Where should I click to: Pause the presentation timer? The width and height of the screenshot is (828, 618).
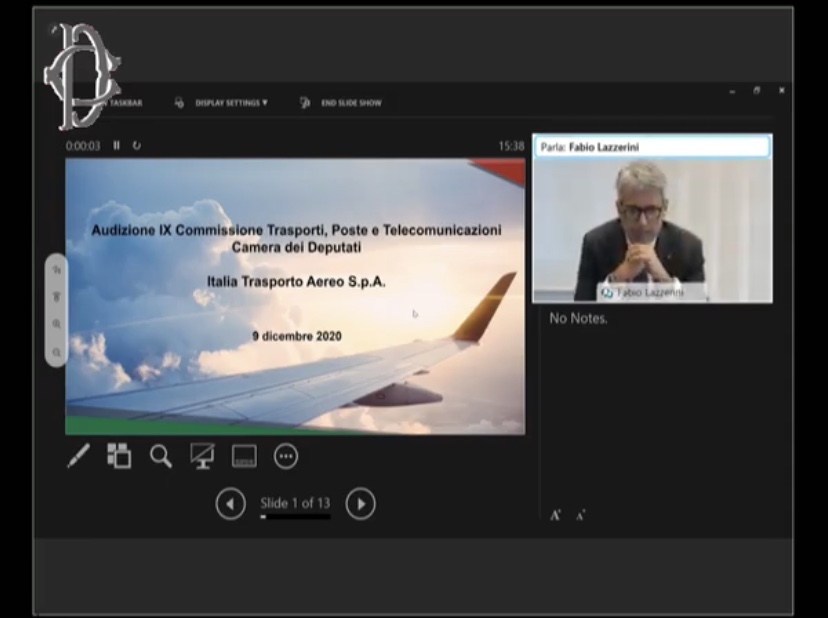pos(116,145)
